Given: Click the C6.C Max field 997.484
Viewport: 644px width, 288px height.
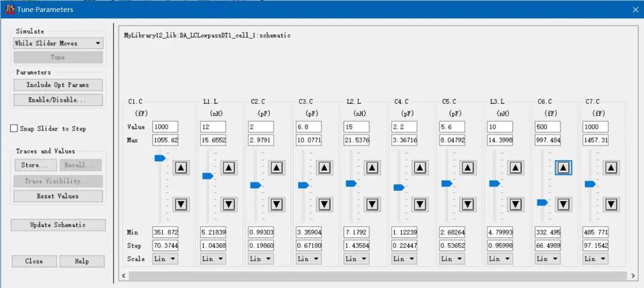Looking at the screenshot, I should point(547,140).
